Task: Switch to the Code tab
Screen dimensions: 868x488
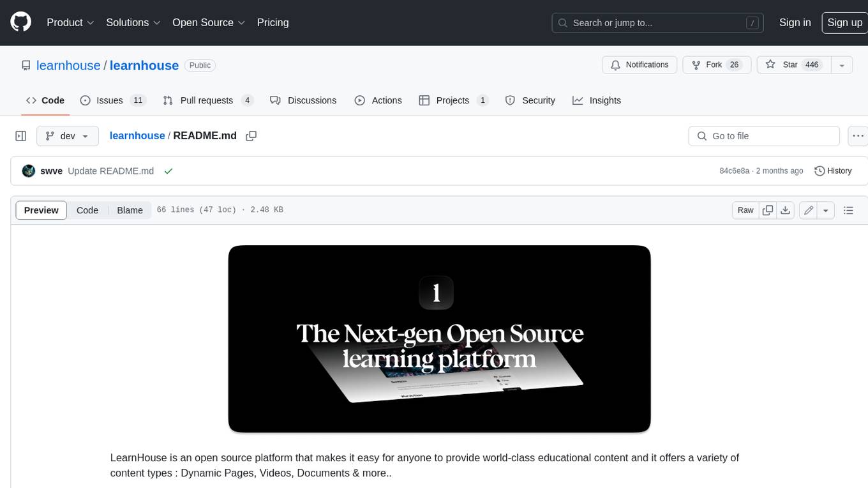Action: pos(45,100)
